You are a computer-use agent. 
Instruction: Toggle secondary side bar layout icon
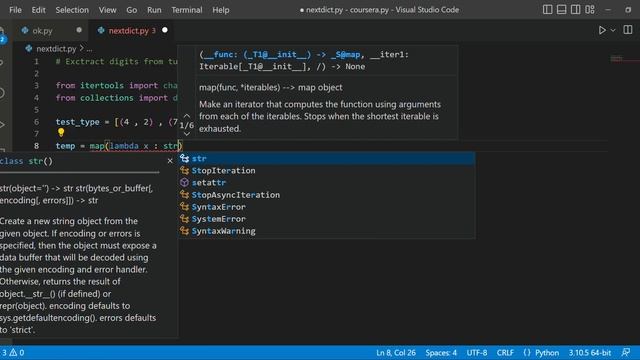click(576, 9)
